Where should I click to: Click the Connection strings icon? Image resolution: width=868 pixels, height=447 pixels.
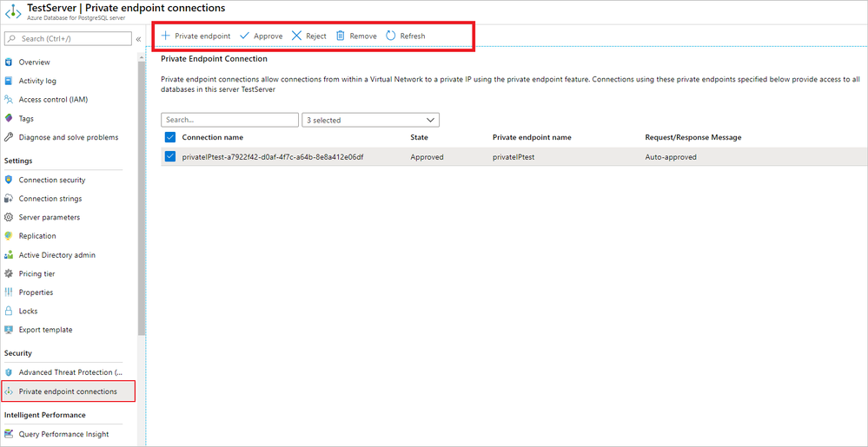pos(9,199)
